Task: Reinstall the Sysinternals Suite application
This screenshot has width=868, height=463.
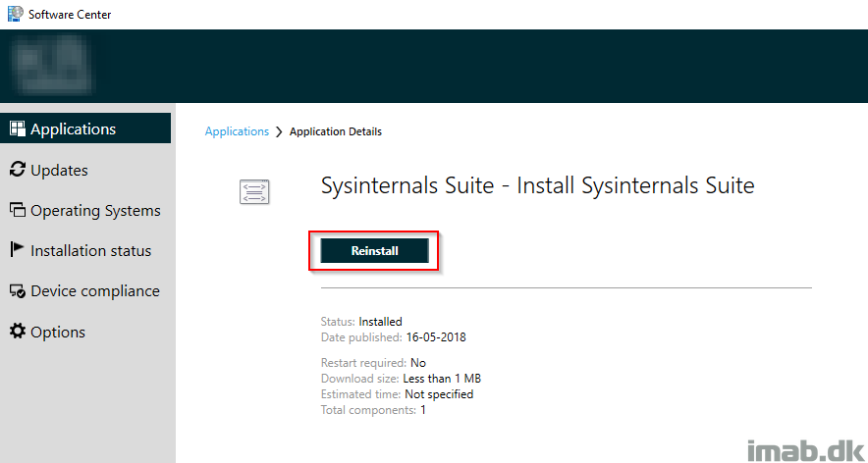Action: [375, 250]
